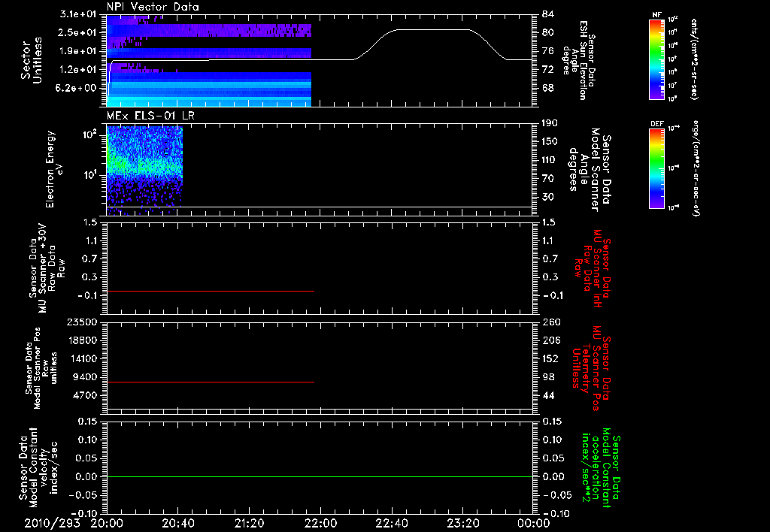Click the '23:20' time axis label
The width and height of the screenshot is (770, 532).
(462, 523)
